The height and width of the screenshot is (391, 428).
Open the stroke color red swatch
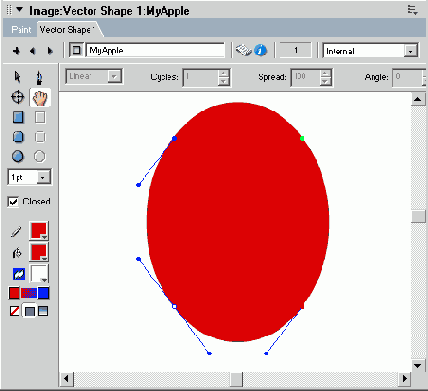39,231
